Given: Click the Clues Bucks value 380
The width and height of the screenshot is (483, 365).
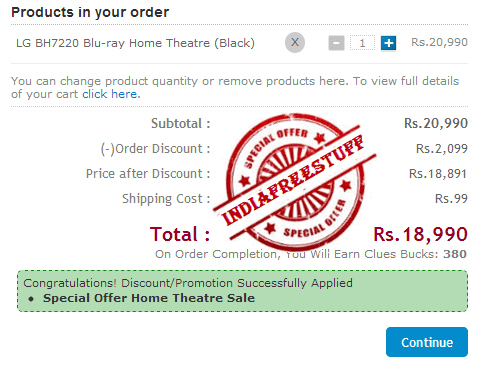Looking at the screenshot, I should [x=455, y=254].
